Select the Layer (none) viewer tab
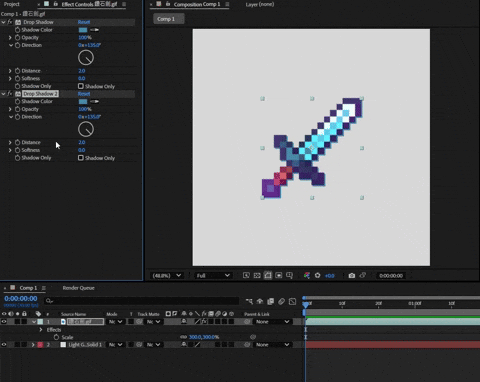This screenshot has width=480, height=382. point(260,4)
